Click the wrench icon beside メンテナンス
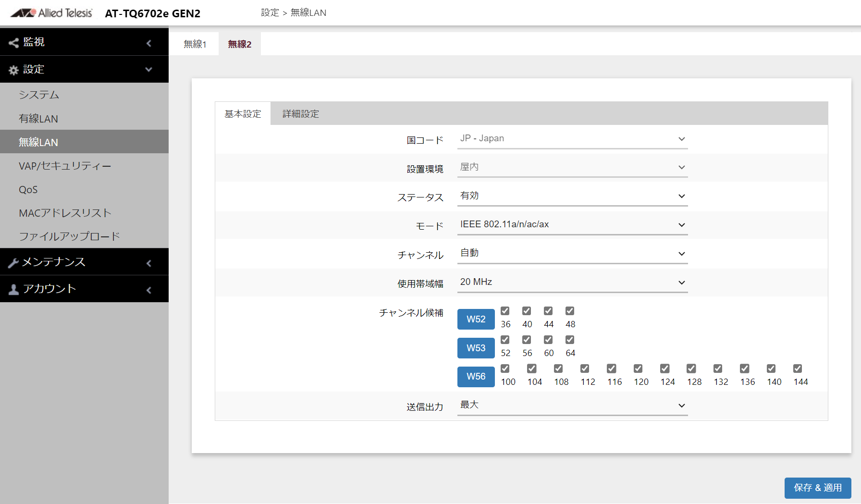Image resolution: width=861 pixels, height=504 pixels. point(13,263)
